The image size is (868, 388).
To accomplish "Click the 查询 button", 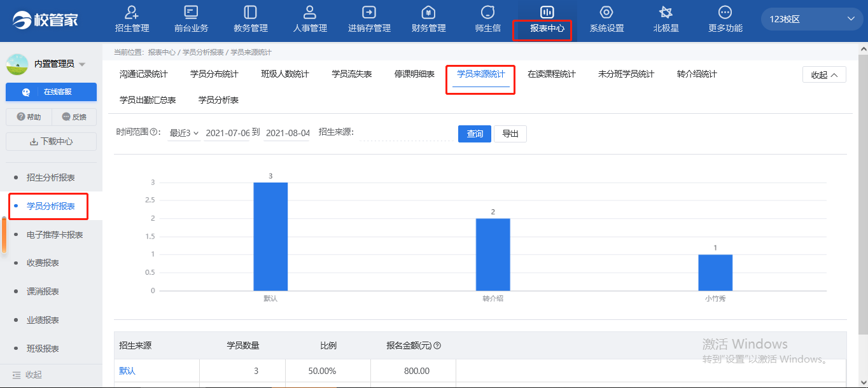I will 475,134.
